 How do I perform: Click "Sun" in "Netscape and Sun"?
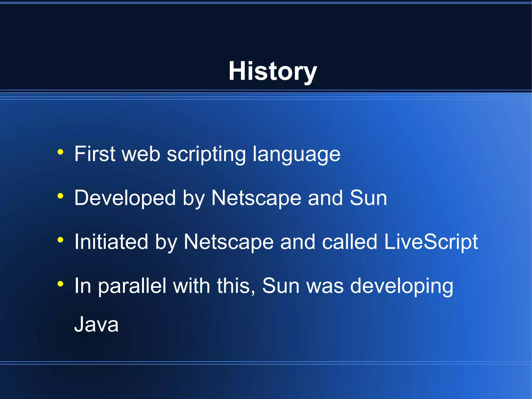tap(368, 198)
